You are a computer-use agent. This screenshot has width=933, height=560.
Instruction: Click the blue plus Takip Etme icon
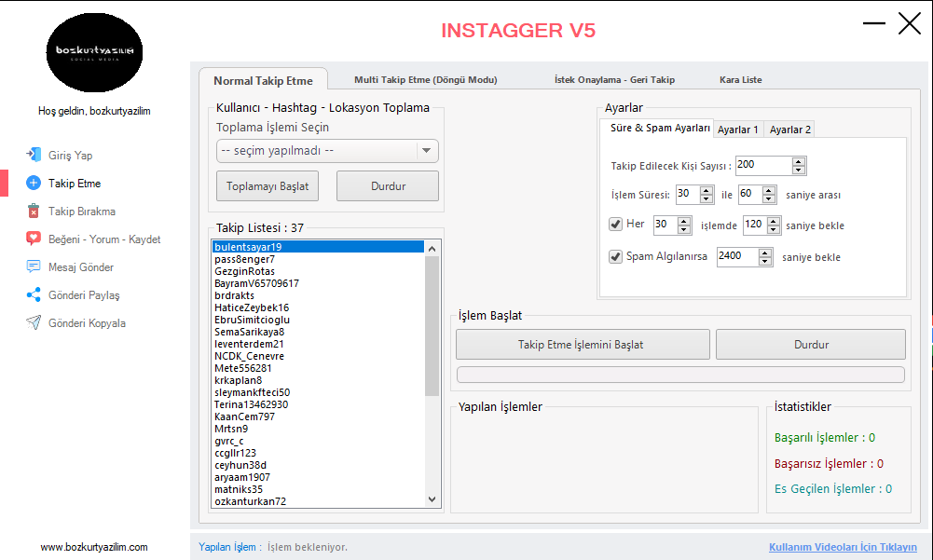coord(34,183)
